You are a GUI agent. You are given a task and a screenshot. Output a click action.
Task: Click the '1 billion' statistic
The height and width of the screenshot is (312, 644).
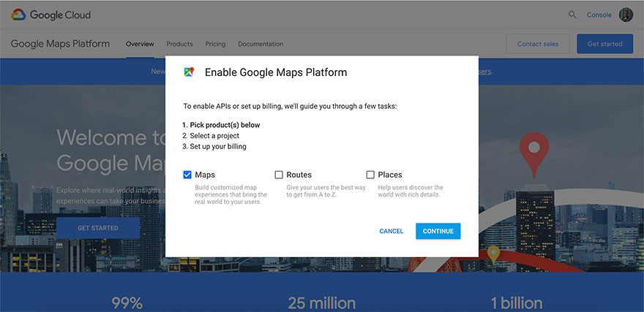click(517, 303)
